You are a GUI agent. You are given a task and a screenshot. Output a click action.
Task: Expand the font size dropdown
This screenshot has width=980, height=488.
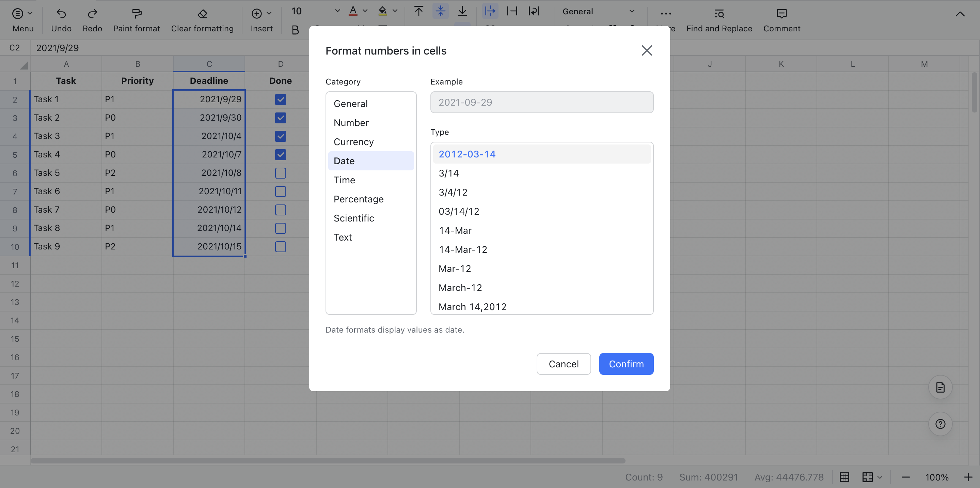(337, 11)
